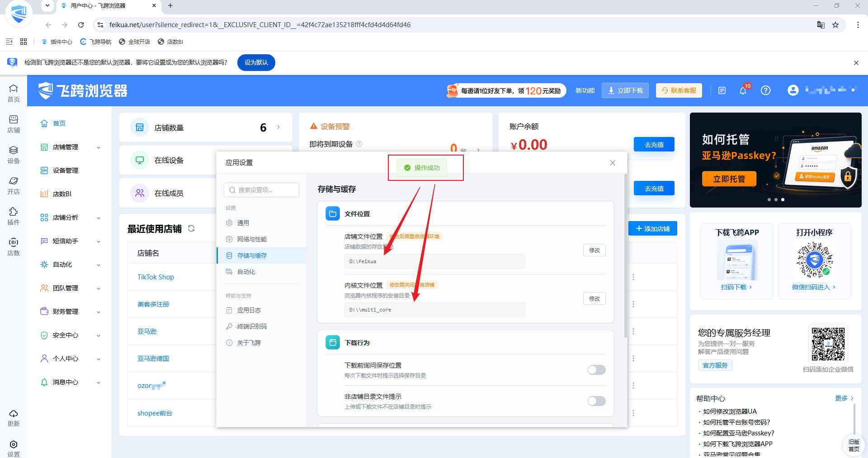Viewport: 868px width, 458px height.
Task: Expand the 财务管理 menu
Action: [70, 312]
